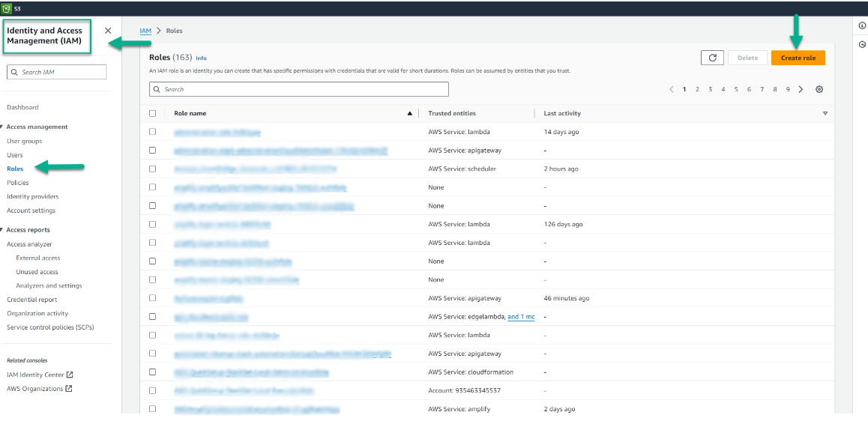Collapse the Access reports section
868x421 pixels.
coord(2,230)
